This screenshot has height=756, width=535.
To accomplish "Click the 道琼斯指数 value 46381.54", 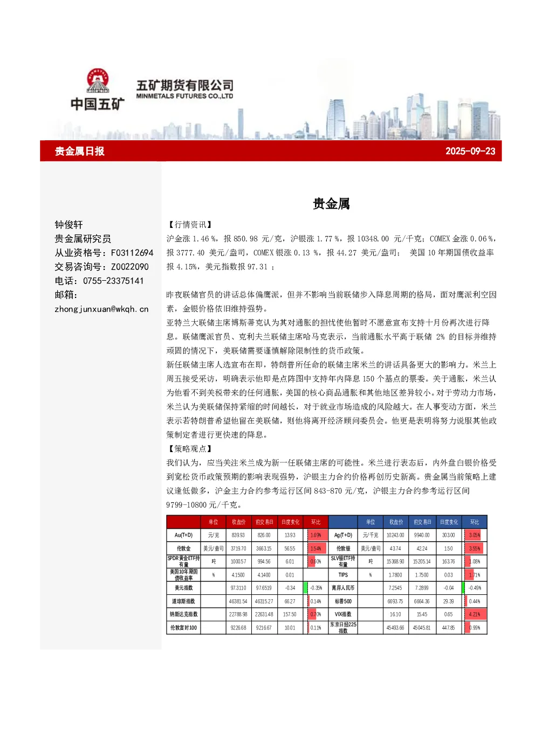I will [x=238, y=601].
